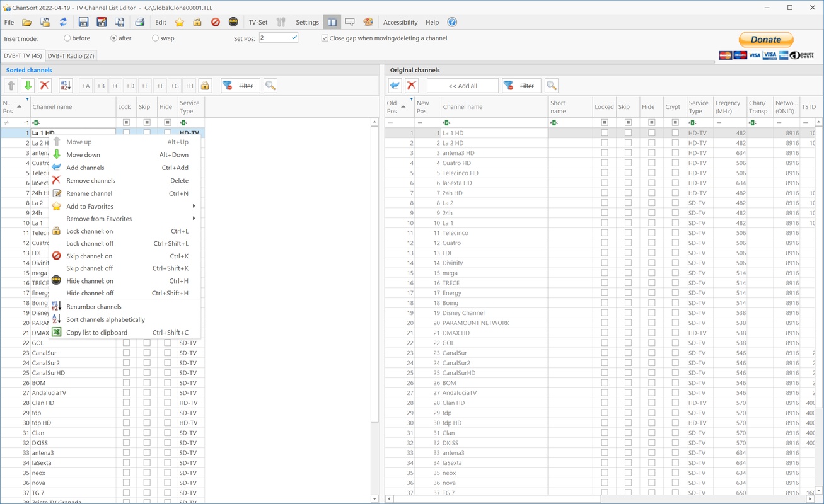Toggle favorite list ±A button
The image size is (824, 504).
coord(86,86)
